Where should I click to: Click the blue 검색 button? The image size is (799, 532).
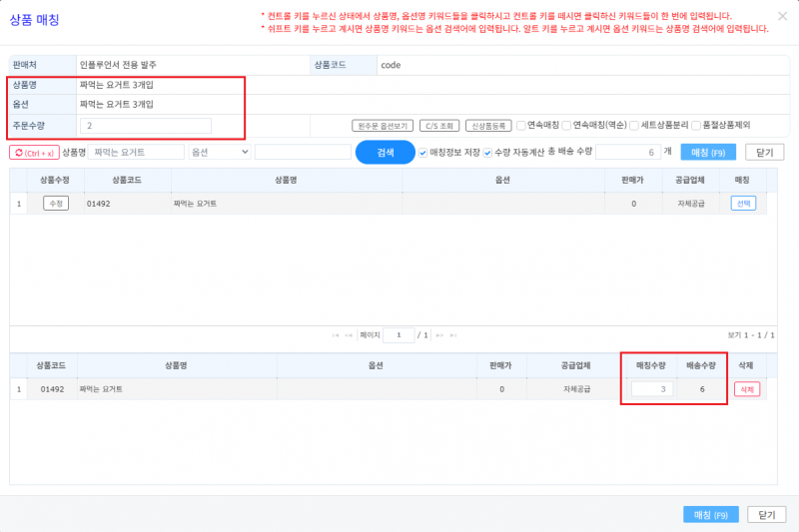pyautogui.click(x=386, y=153)
